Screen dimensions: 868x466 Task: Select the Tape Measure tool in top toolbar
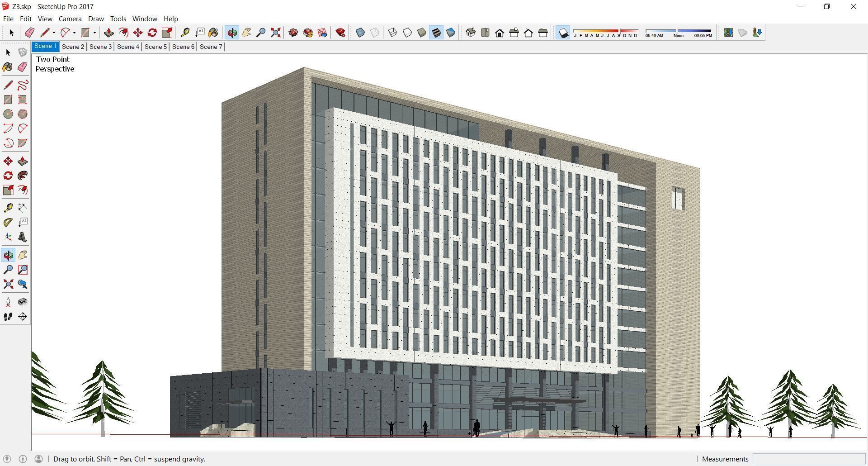click(185, 33)
